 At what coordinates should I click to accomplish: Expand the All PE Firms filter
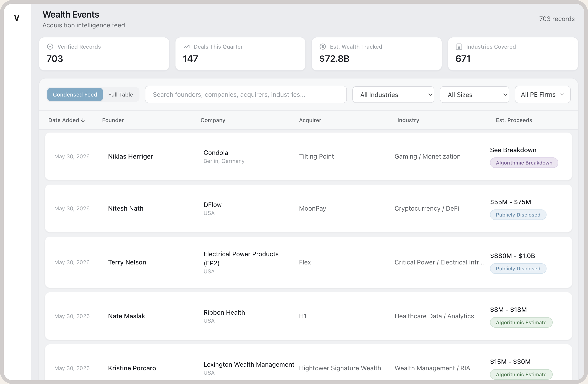[x=543, y=94]
